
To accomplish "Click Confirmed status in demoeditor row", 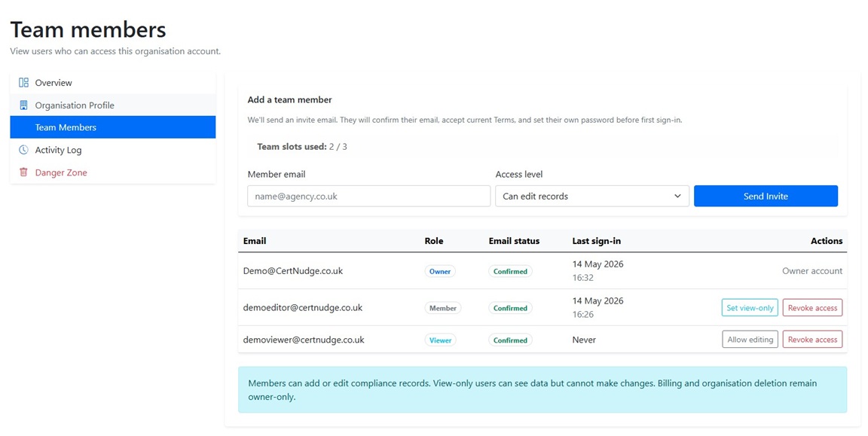I will 510,308.
